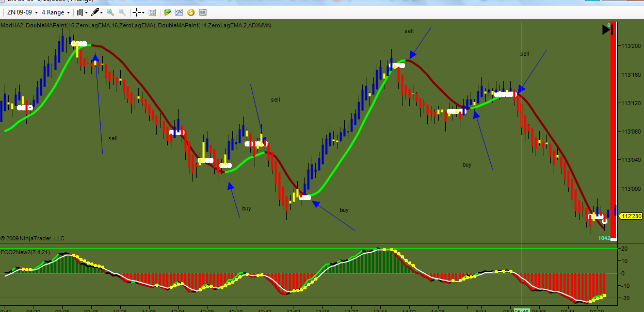
Task: Select the crosshair cursor tool
Action: tap(136, 12)
